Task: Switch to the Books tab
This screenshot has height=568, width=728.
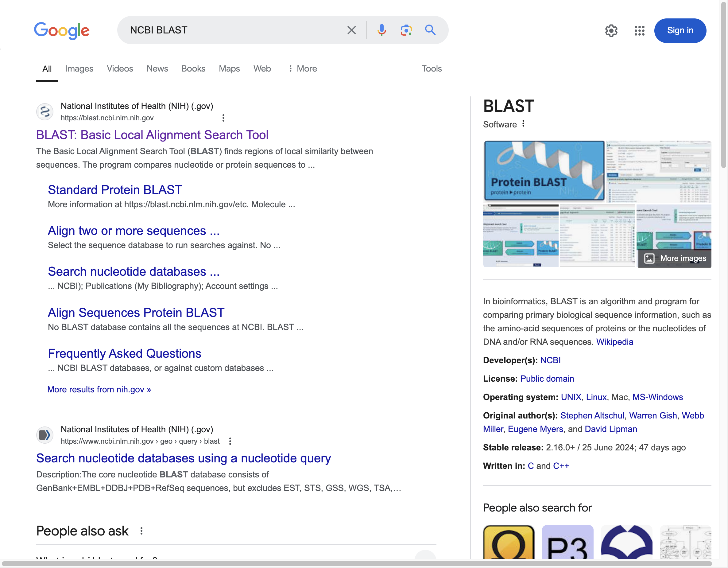Action: click(x=193, y=69)
